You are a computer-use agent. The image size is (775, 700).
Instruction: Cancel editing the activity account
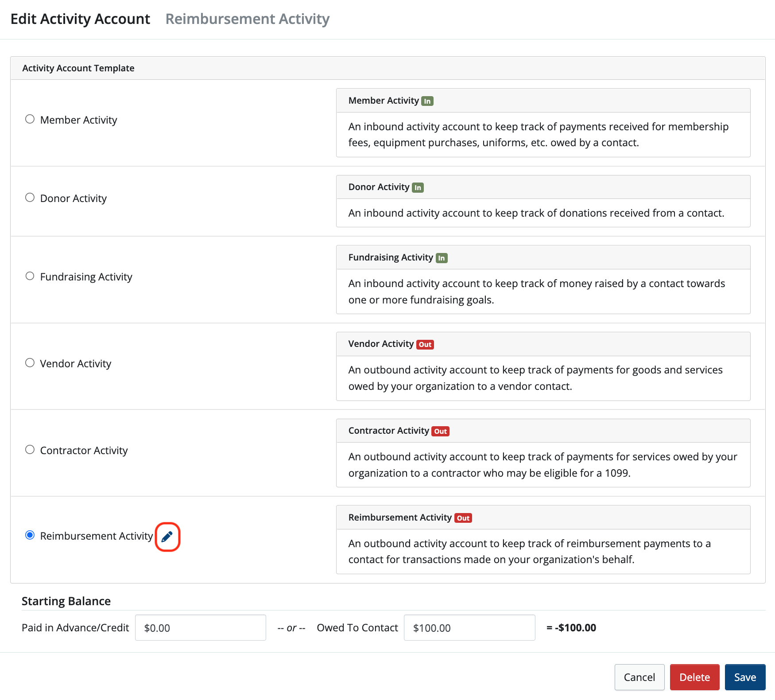[x=639, y=677]
